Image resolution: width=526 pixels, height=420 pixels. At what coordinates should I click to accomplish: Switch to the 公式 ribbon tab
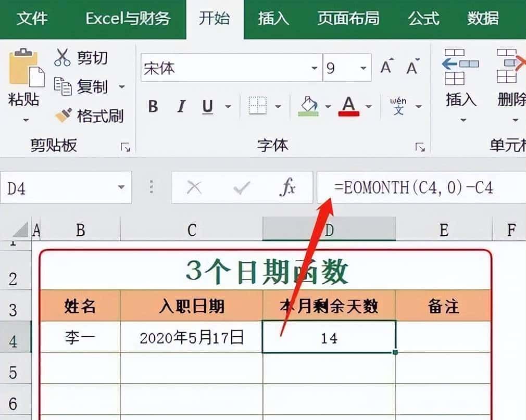click(423, 19)
